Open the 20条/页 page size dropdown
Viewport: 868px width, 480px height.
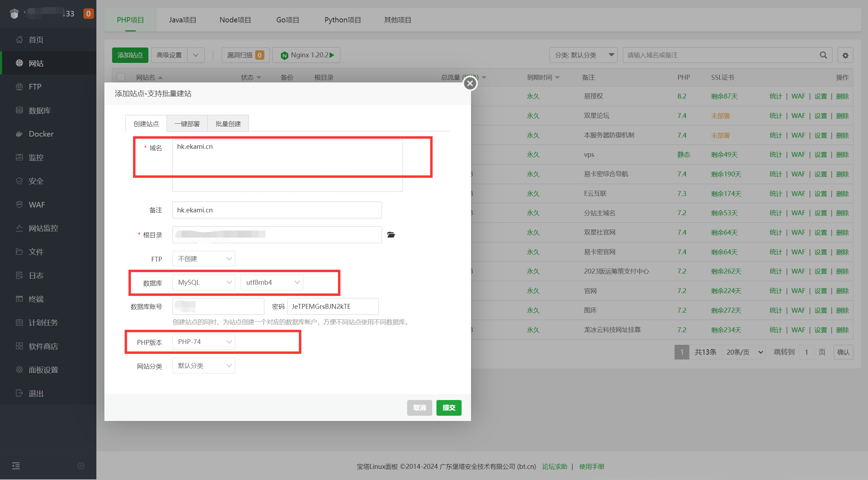point(744,352)
